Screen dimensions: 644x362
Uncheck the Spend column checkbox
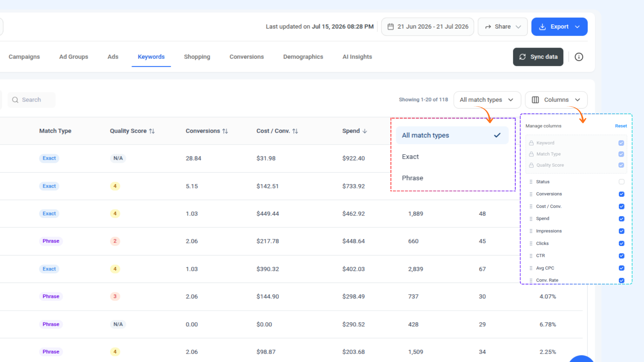622,219
